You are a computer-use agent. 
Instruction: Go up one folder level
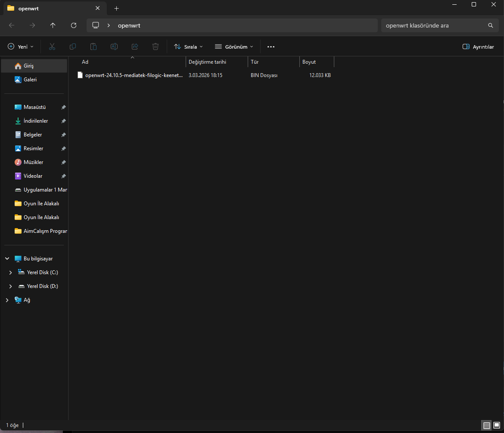(x=53, y=25)
